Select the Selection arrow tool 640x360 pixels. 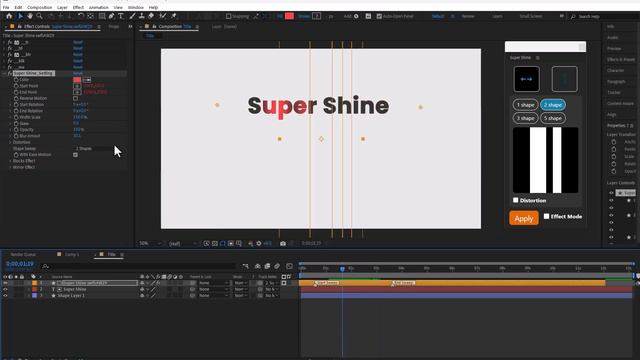click(x=20, y=16)
